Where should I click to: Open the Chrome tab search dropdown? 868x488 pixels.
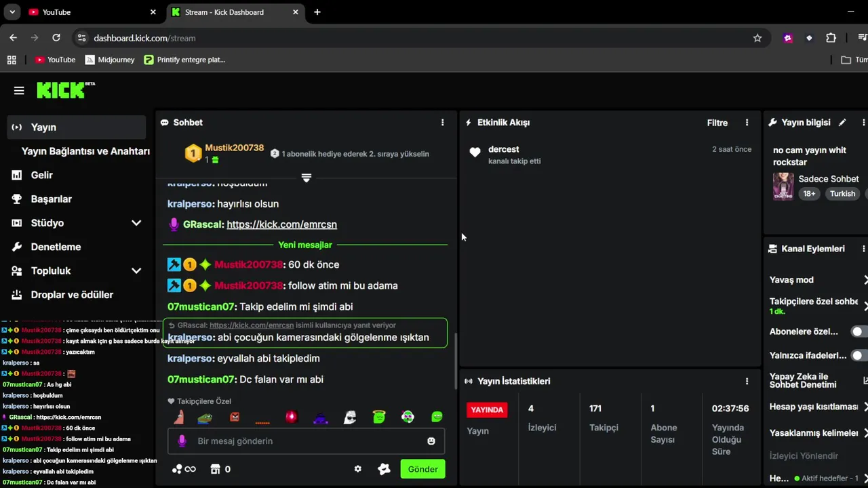coord(12,12)
